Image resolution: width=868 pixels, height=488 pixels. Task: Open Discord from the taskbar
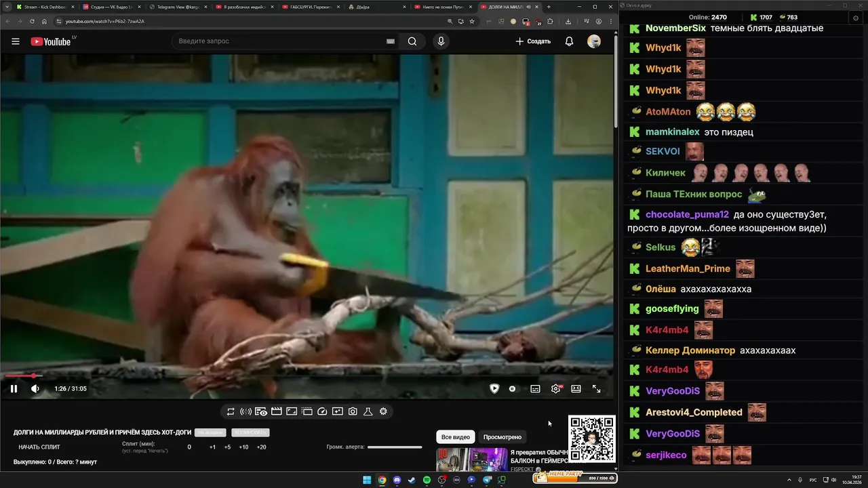tap(397, 480)
